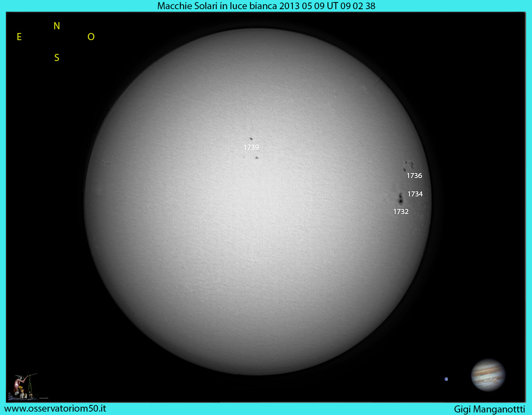Click the Jupiter scale image
This screenshot has height=415, width=532.
point(488,375)
